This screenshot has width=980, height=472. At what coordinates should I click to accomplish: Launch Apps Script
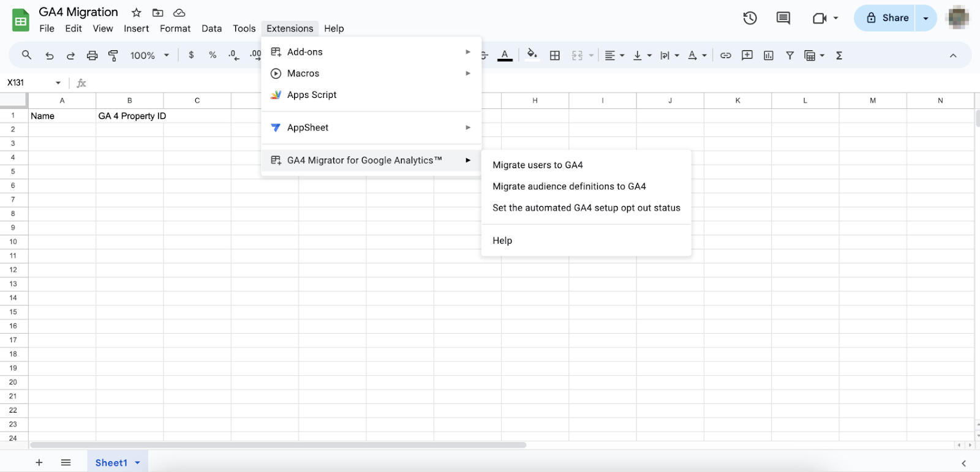371,95
